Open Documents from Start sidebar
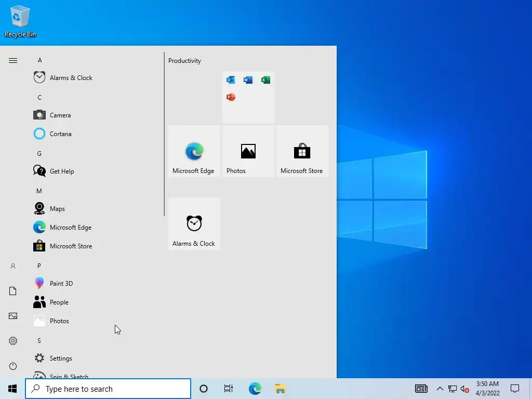This screenshot has height=399, width=532. click(x=13, y=291)
